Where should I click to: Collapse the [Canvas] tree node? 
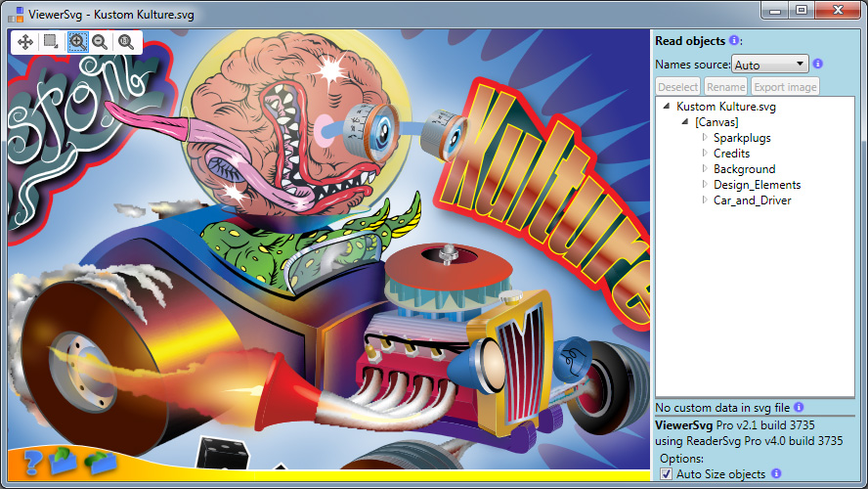685,122
